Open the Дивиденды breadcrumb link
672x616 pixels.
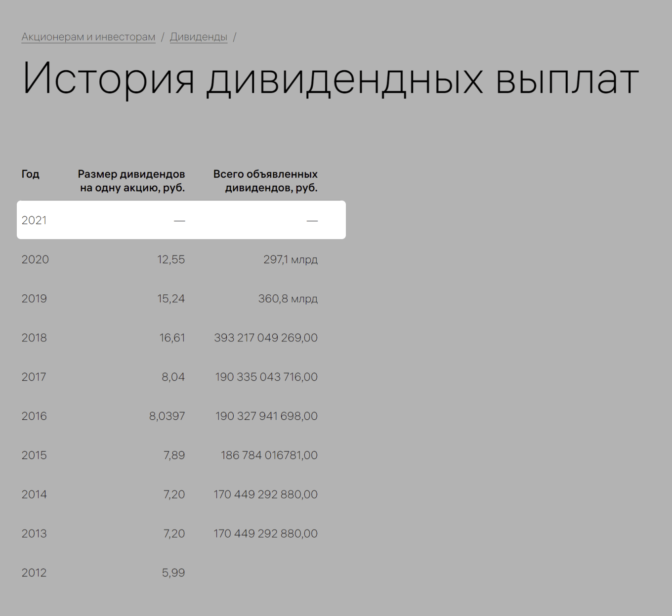[199, 37]
